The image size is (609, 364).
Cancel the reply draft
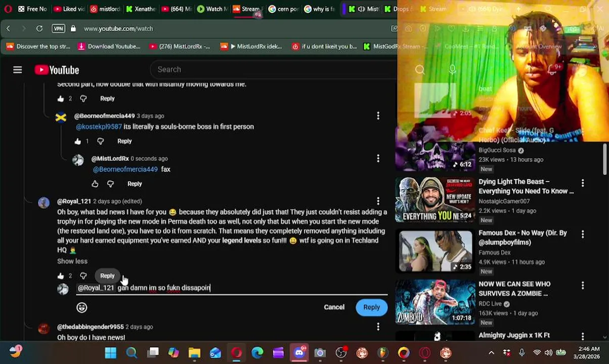[x=334, y=307]
